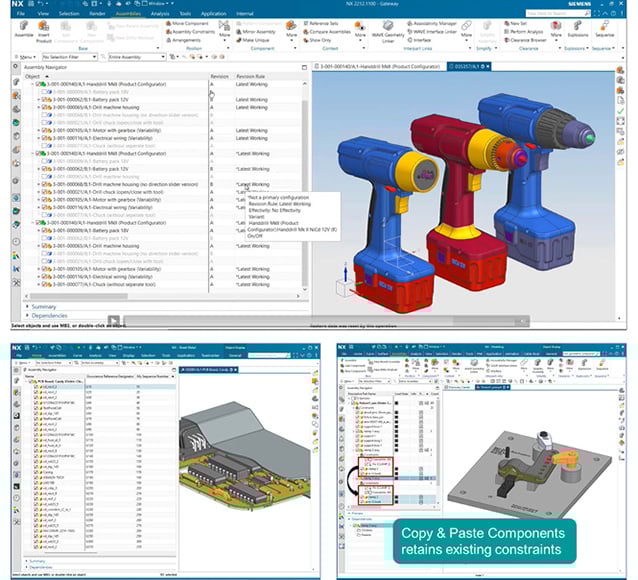Expand the active Battery pack 18V node
Screen dimensions: 638x580
(39, 231)
